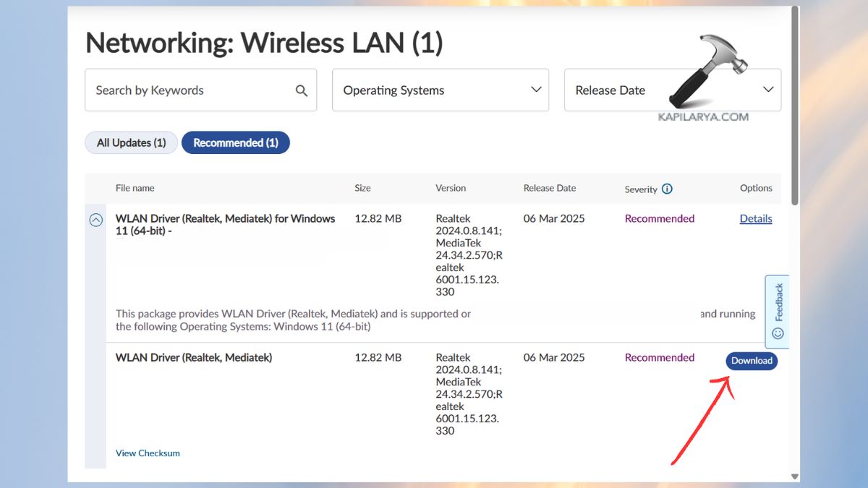Switch to the All Updates tab
868x488 pixels.
[x=131, y=142]
